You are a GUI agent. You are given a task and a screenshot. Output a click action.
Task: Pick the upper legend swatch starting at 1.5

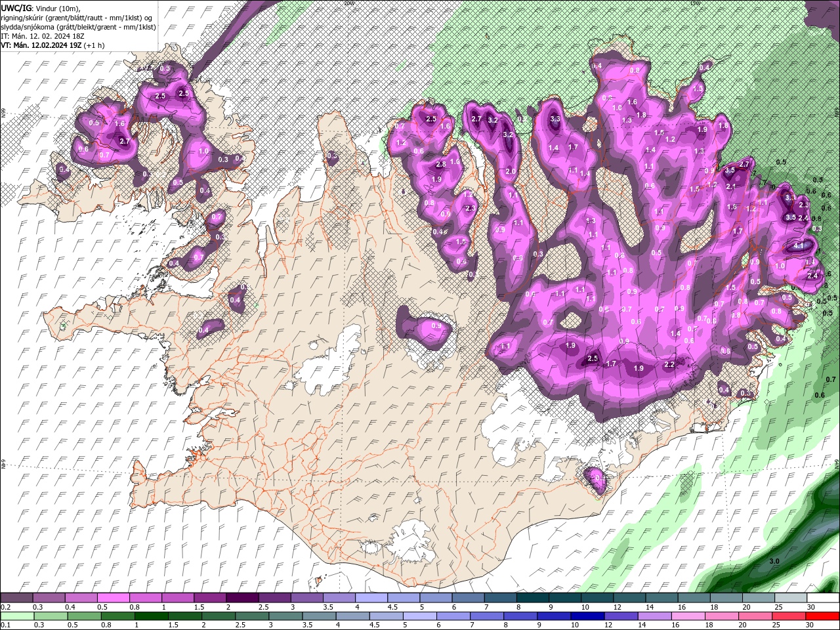click(x=209, y=598)
